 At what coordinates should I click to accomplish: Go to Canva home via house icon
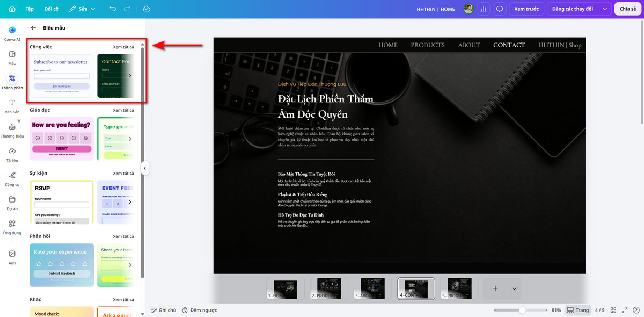[x=12, y=9]
